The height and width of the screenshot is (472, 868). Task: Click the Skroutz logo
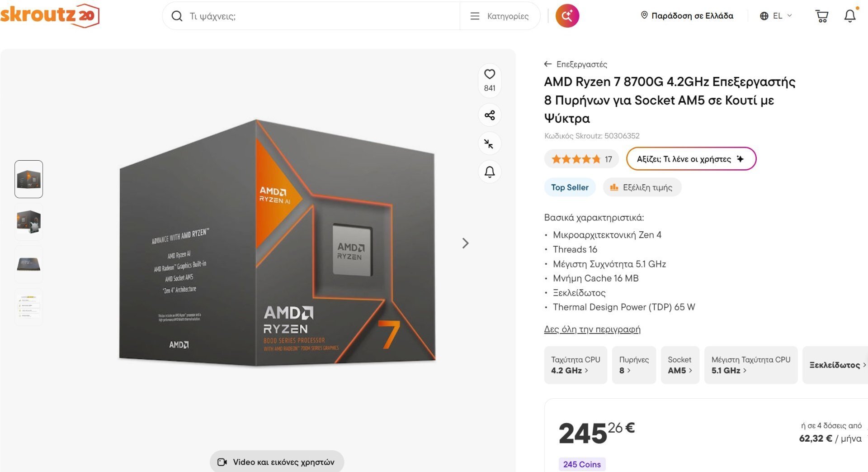tap(50, 15)
